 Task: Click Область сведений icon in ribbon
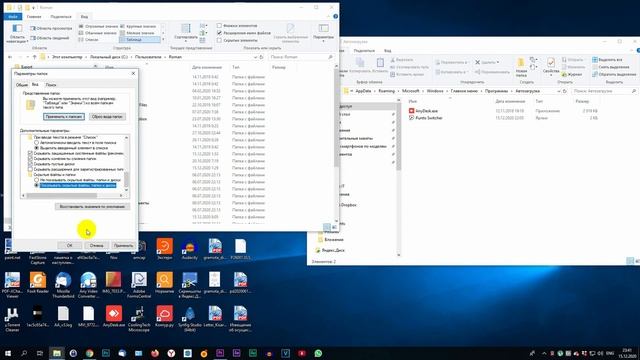33,38
